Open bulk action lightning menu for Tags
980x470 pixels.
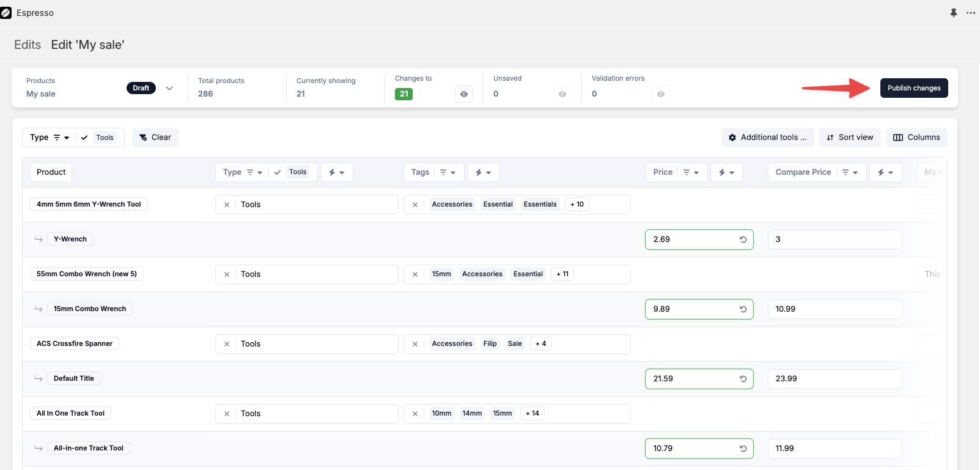point(483,172)
